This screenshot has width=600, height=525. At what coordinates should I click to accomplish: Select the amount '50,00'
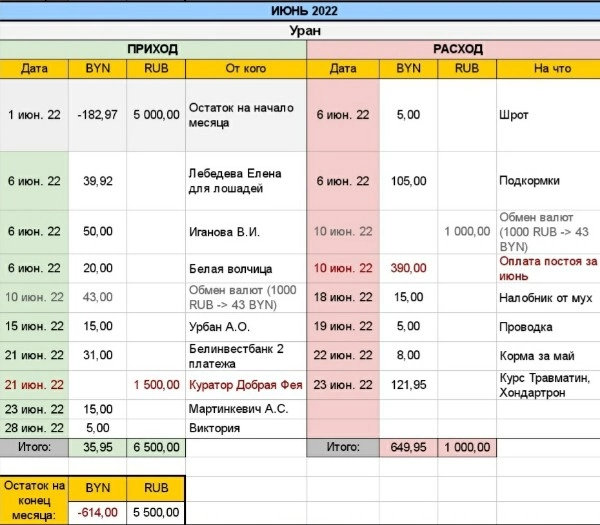tap(98, 232)
